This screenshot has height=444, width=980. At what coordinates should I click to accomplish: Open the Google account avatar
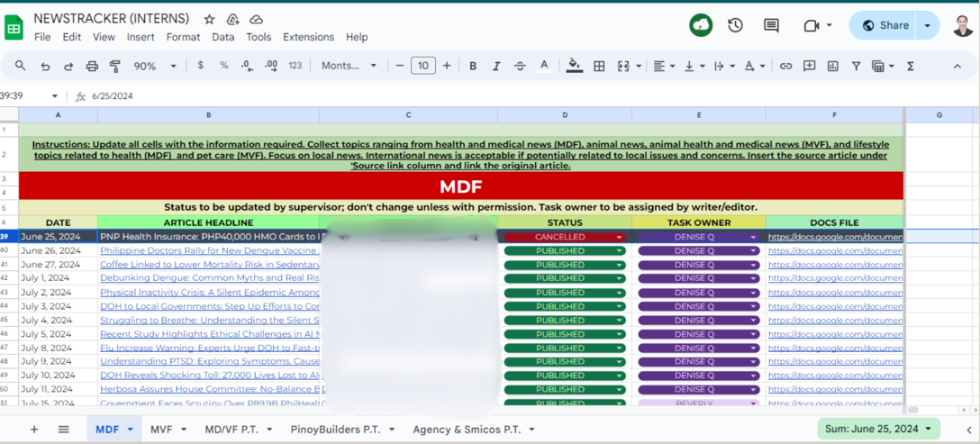(x=963, y=25)
